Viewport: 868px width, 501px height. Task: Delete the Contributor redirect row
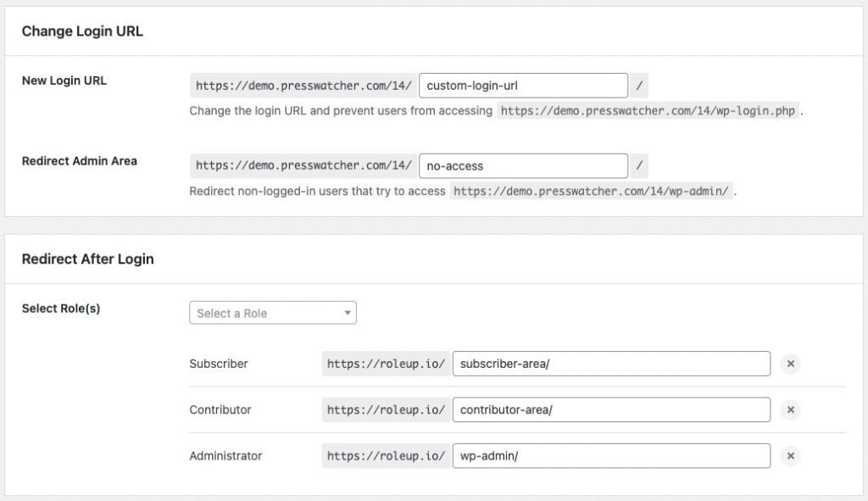coord(790,409)
